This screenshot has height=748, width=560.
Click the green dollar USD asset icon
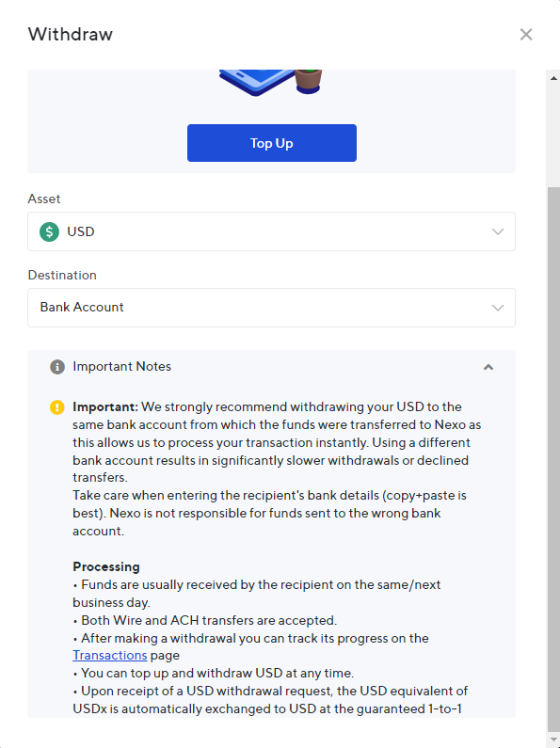tap(49, 231)
